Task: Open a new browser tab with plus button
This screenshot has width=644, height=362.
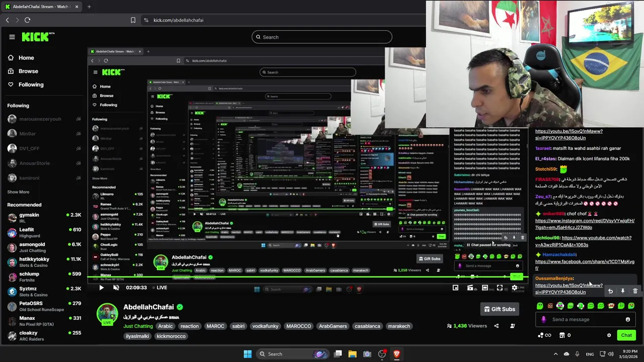Action: pos(89,7)
